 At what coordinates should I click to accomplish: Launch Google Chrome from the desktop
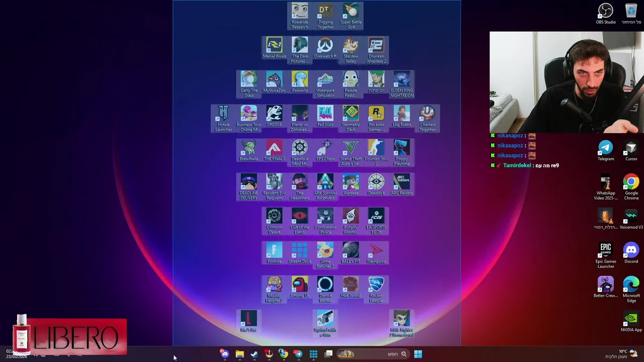[631, 187]
